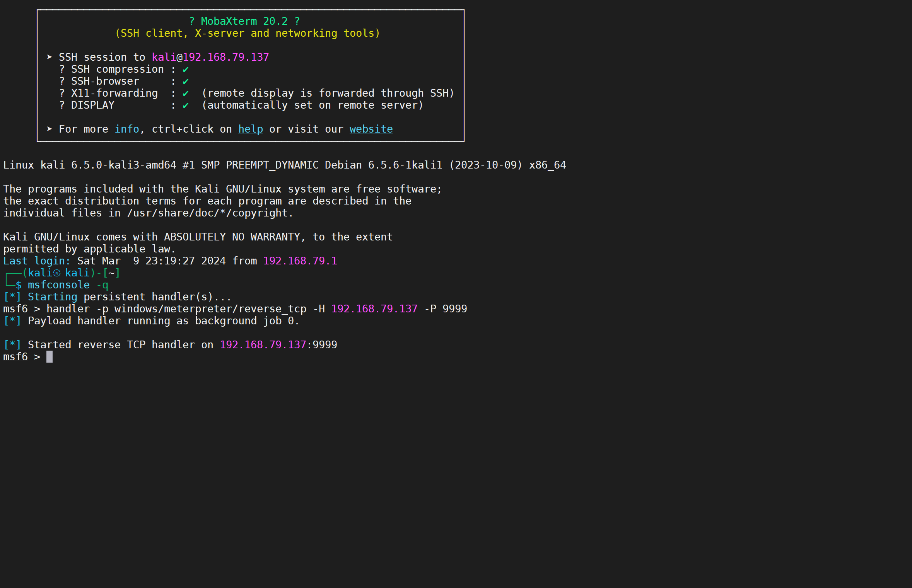912x588 pixels.
Task: Click the last login IP 192.168.79.1
Action: coord(300,261)
